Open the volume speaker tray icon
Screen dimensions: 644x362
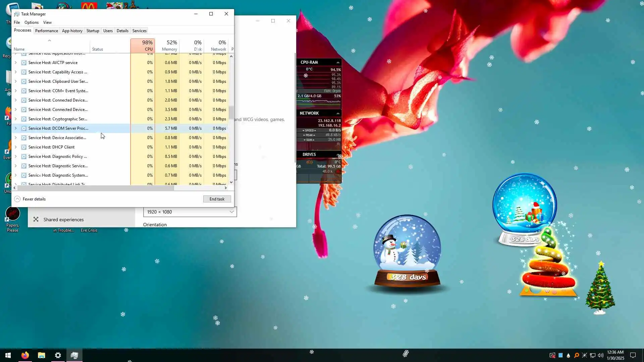pyautogui.click(x=601, y=355)
